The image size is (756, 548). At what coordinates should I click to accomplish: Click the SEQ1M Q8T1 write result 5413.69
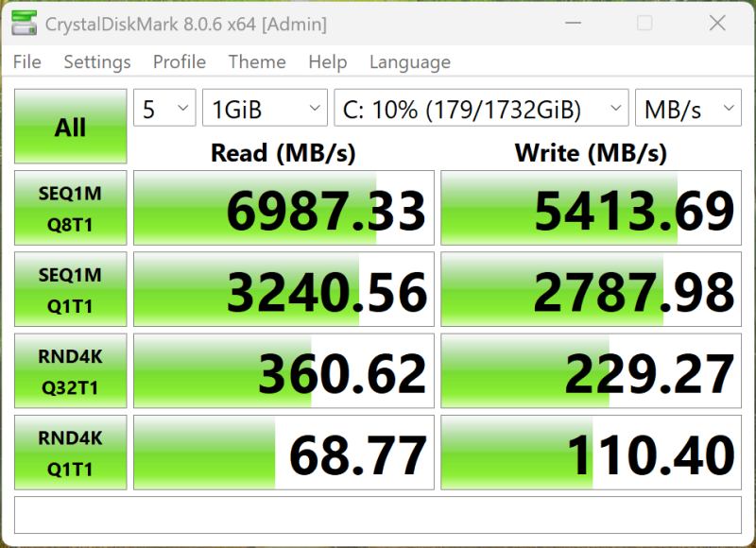pyautogui.click(x=592, y=208)
